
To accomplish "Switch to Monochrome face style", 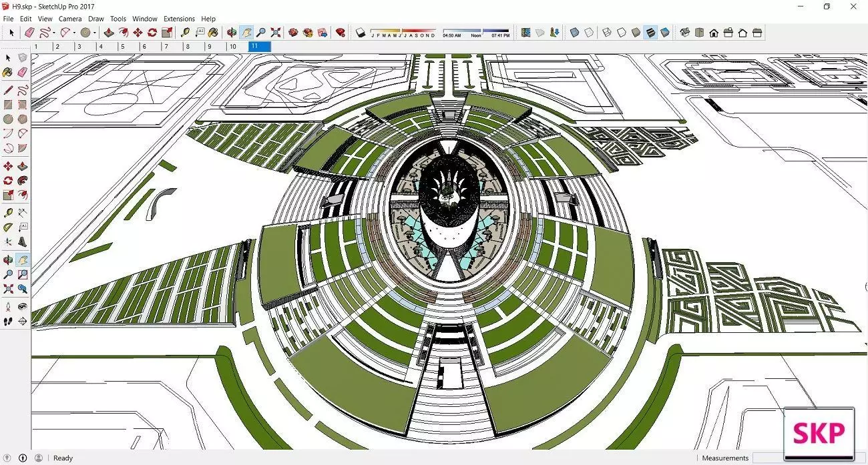I will coord(664,32).
